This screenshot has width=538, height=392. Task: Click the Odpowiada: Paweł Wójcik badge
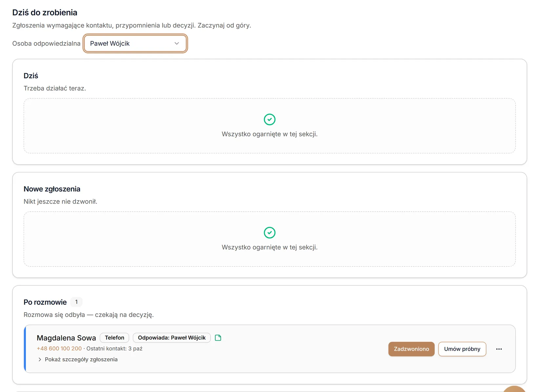[172, 338]
